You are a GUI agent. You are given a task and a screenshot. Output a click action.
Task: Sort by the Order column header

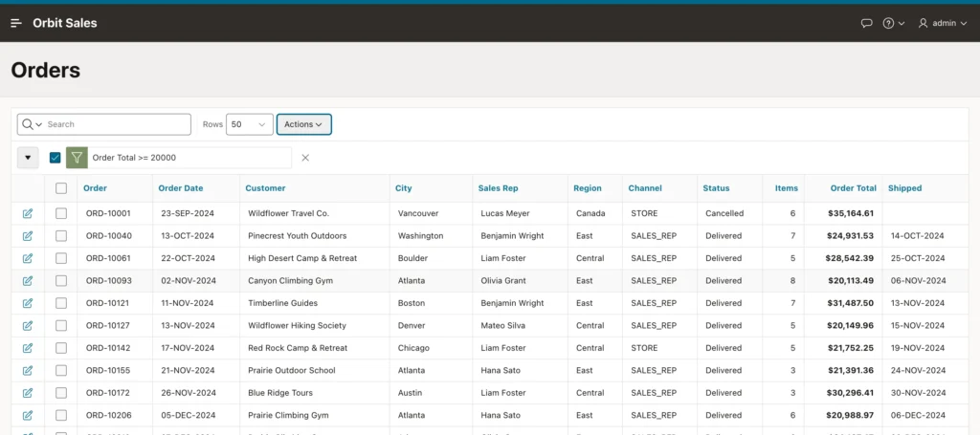pyautogui.click(x=95, y=187)
